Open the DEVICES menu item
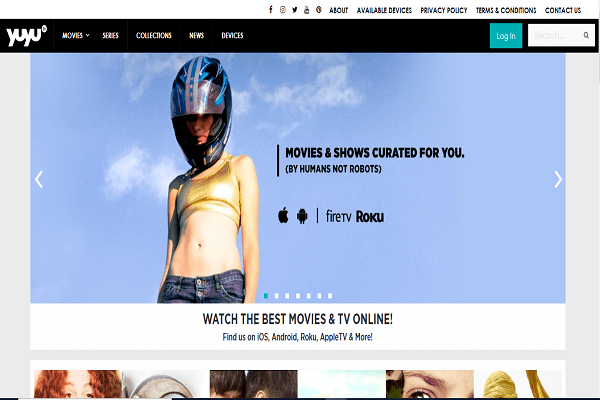 232,36
